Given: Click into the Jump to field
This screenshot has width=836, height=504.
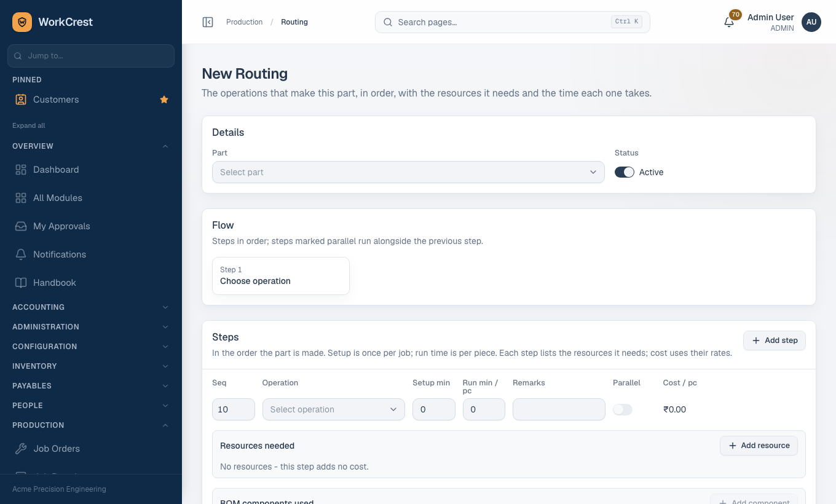Looking at the screenshot, I should point(91,56).
